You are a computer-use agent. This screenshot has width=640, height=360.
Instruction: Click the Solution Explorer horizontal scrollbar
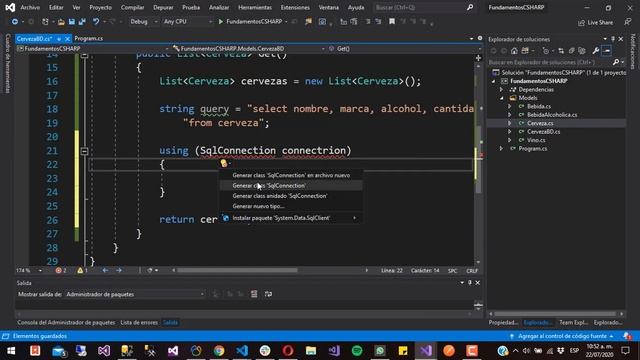click(x=556, y=314)
